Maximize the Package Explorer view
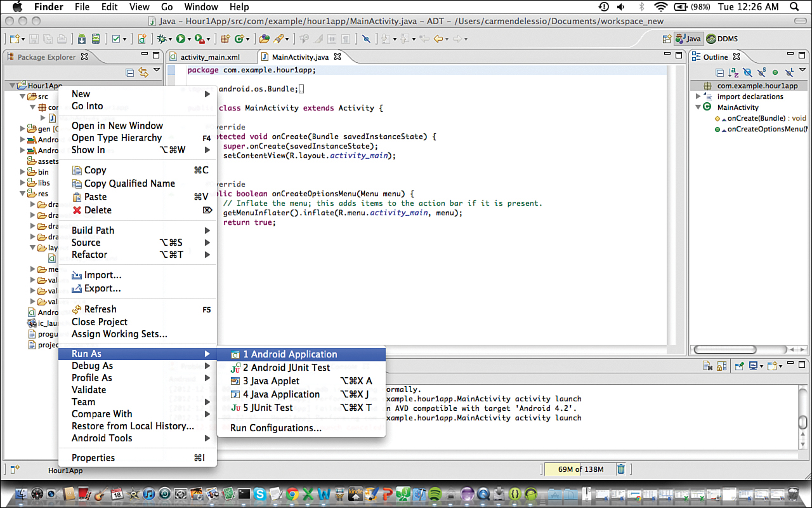This screenshot has width=812, height=508. pos(156,56)
